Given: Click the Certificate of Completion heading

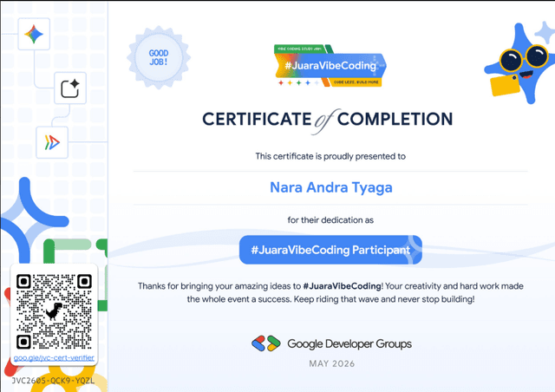Looking at the screenshot, I should click(x=328, y=120).
